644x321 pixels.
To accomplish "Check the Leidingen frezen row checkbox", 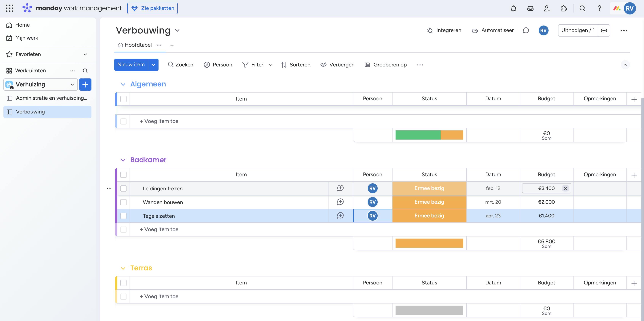I will coord(123,189).
